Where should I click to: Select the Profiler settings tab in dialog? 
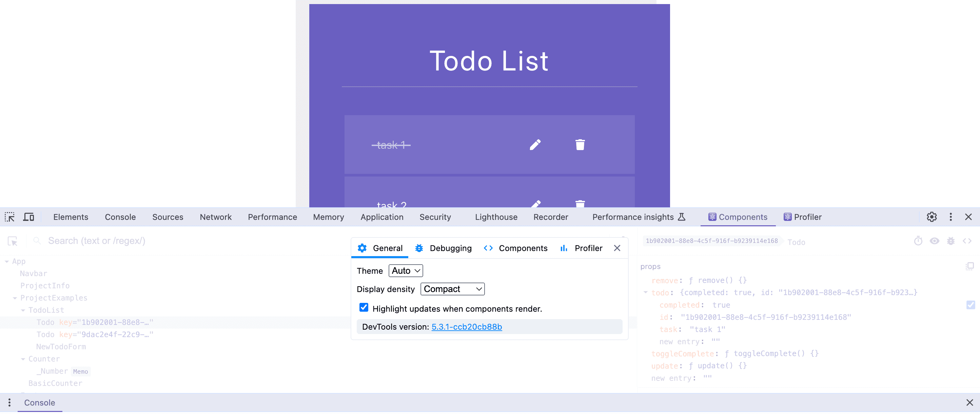[581, 248]
